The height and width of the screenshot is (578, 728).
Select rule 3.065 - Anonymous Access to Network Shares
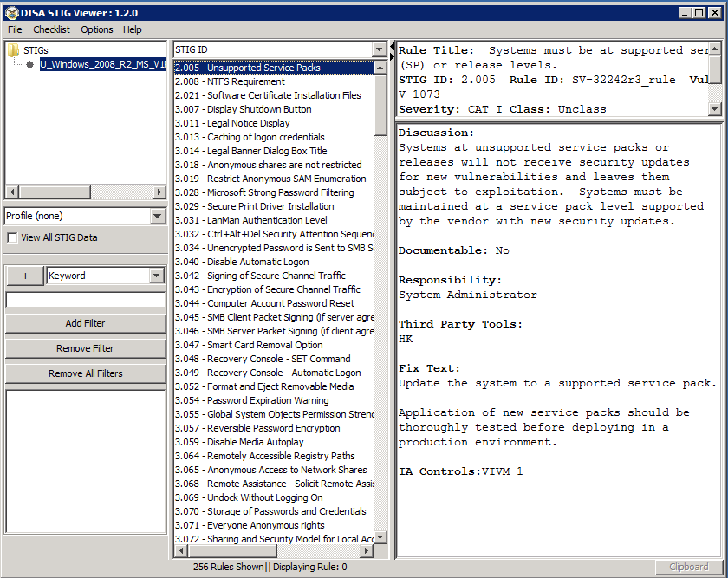point(274,470)
